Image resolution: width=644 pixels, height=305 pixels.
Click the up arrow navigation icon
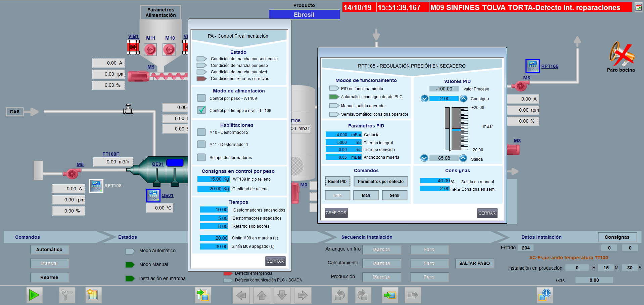pos(262,295)
